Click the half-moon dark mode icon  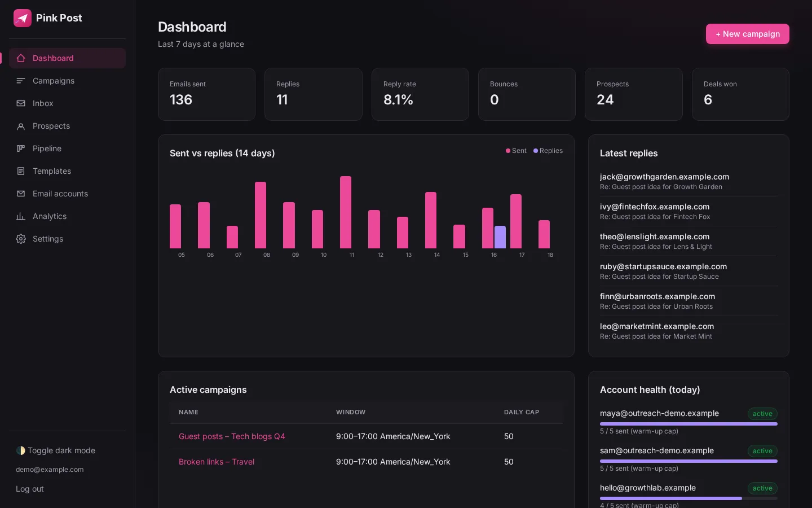pyautogui.click(x=21, y=450)
